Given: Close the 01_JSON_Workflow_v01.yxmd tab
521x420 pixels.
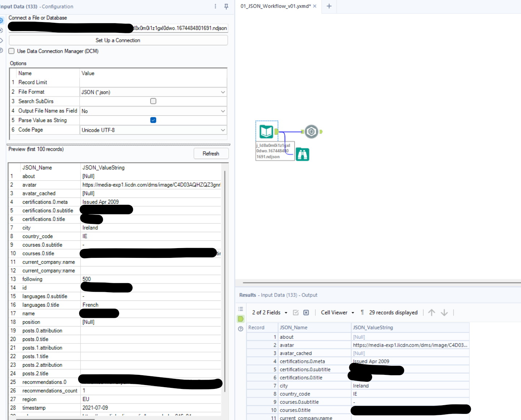Looking at the screenshot, I should [315, 6].
